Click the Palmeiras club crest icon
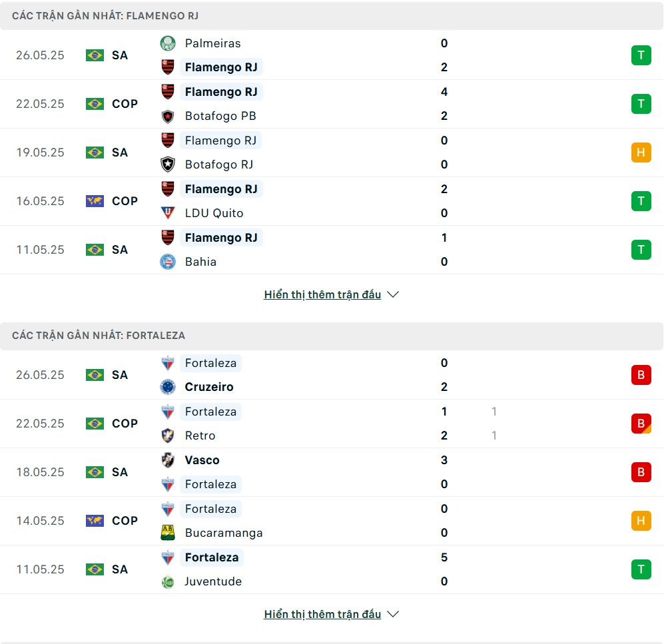 coord(168,43)
